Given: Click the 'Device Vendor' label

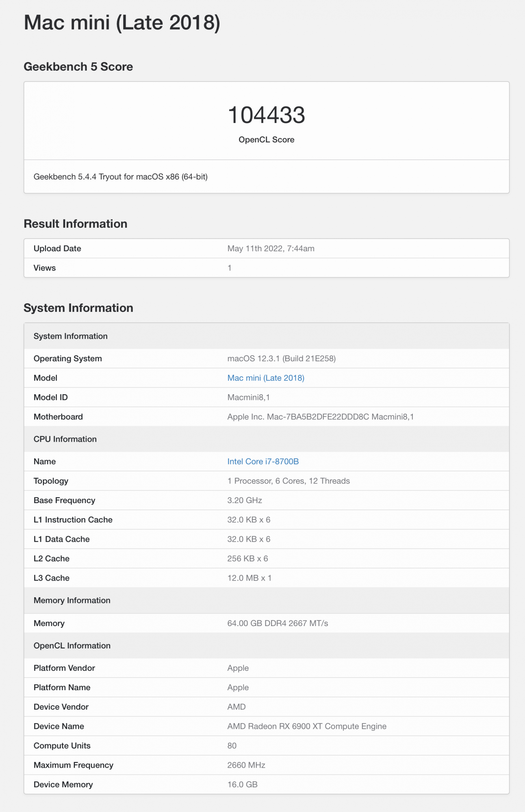Looking at the screenshot, I should (x=61, y=707).
